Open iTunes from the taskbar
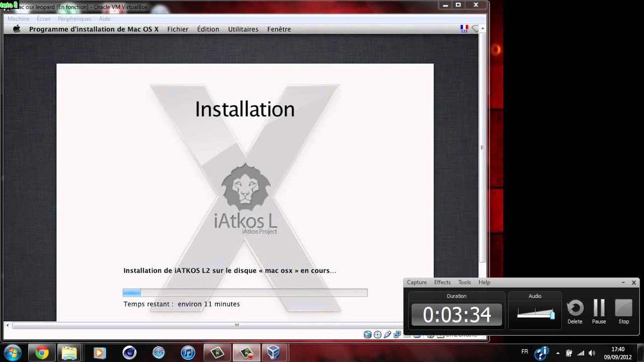The image size is (644, 362). pyautogui.click(x=188, y=353)
